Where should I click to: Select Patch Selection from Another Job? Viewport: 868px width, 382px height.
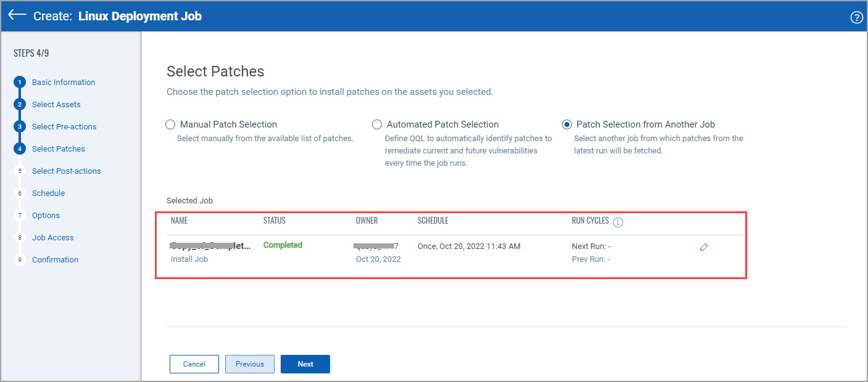coord(566,124)
